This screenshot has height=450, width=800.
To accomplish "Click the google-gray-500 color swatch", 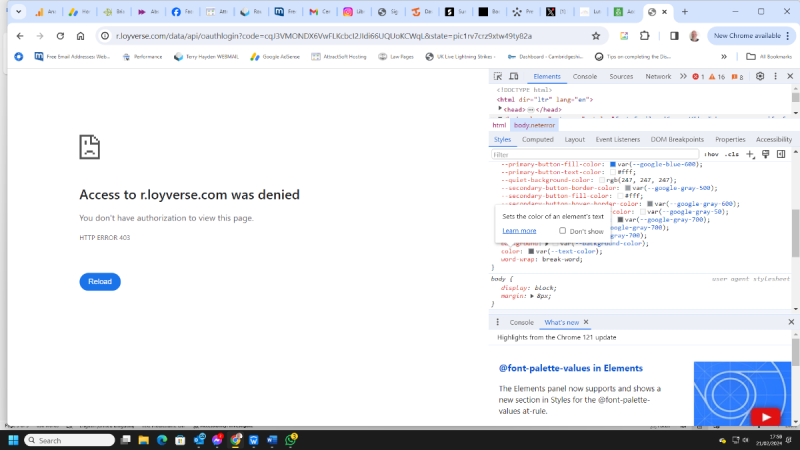I will click(x=628, y=188).
